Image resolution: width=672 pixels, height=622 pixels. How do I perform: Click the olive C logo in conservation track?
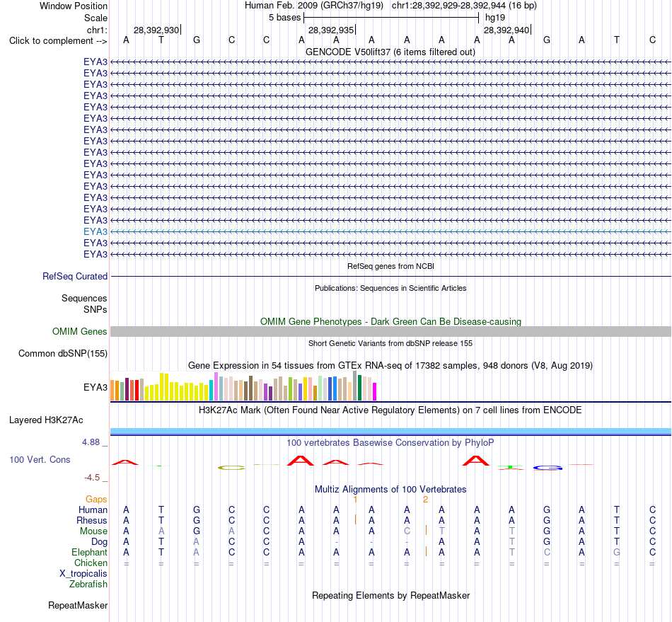(x=231, y=468)
